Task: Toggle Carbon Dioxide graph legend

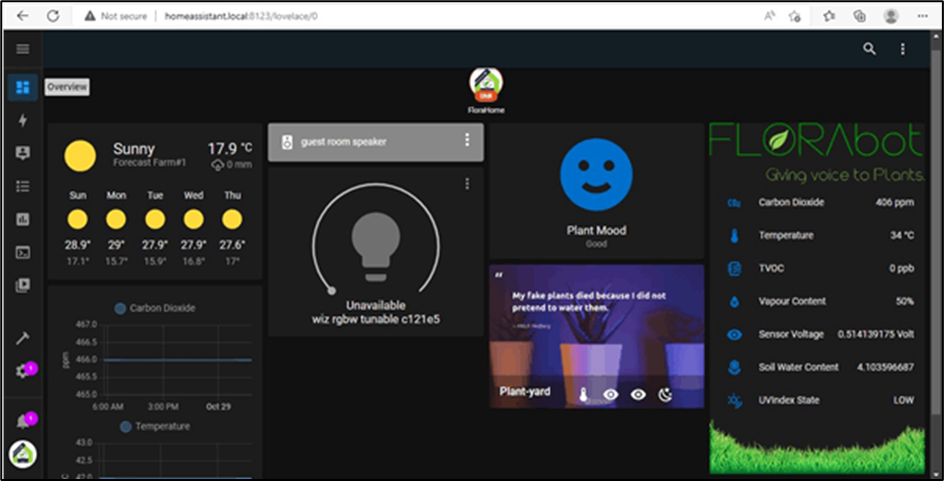Action: (155, 308)
